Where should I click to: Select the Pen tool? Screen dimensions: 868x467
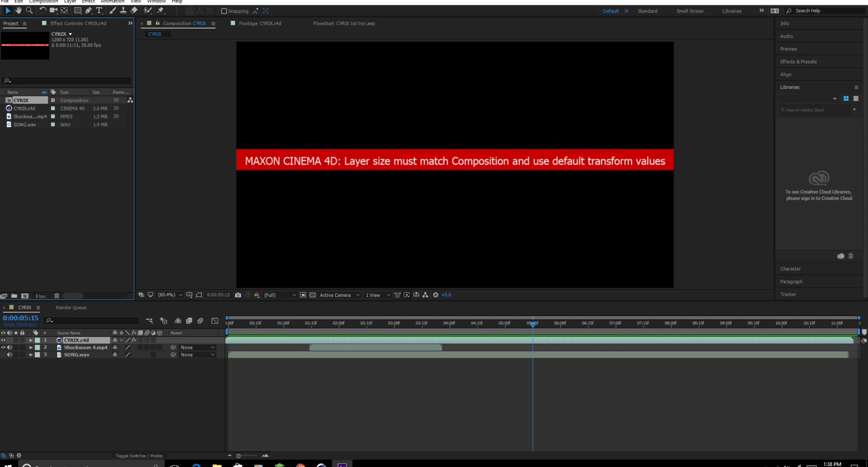pos(89,10)
